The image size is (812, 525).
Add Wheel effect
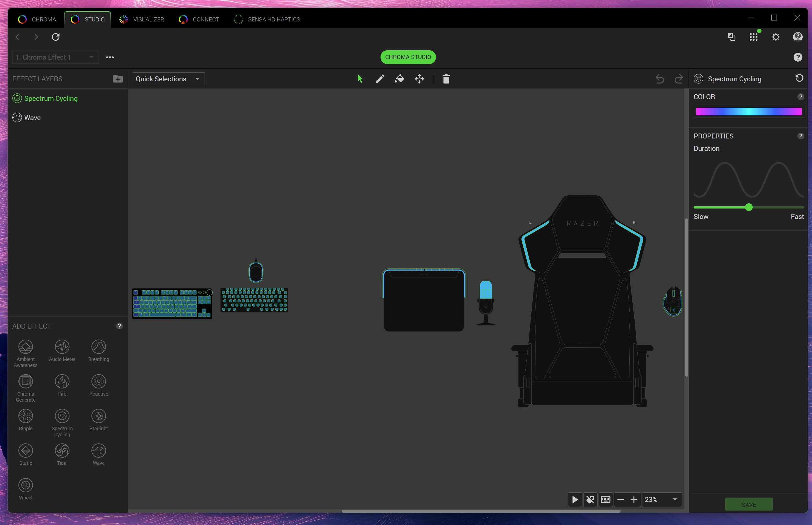coord(26,489)
